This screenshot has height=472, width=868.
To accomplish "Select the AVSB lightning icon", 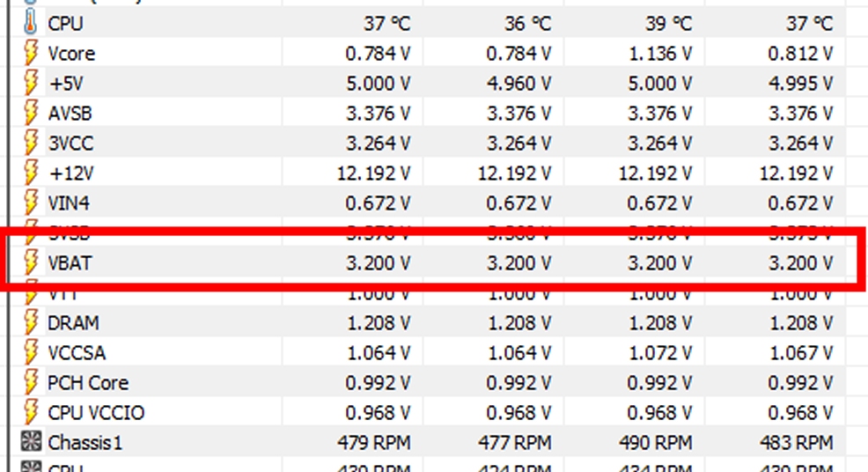I will [x=31, y=113].
